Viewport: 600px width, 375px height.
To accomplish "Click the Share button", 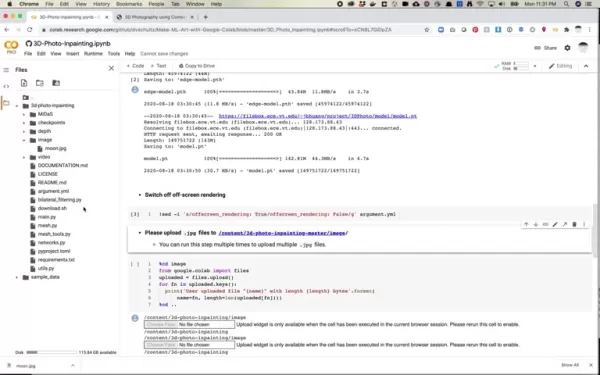I will [545, 48].
